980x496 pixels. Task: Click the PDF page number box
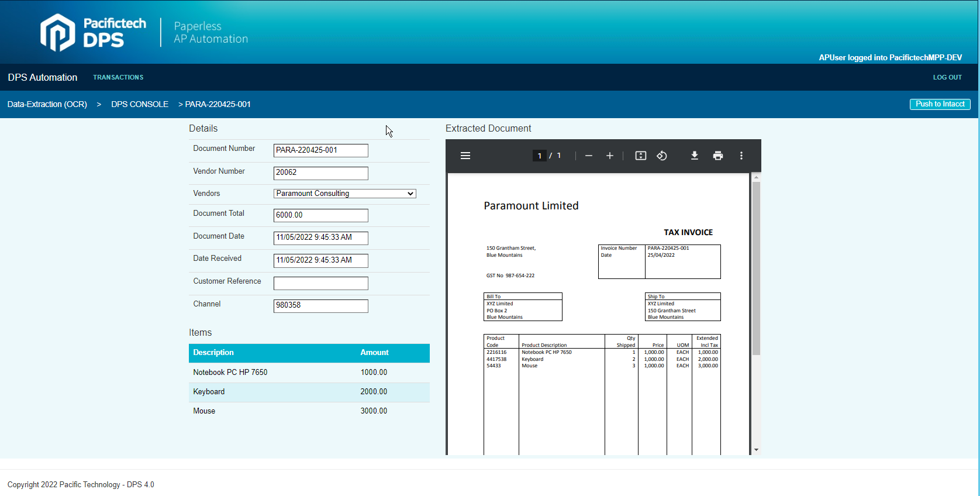point(539,156)
